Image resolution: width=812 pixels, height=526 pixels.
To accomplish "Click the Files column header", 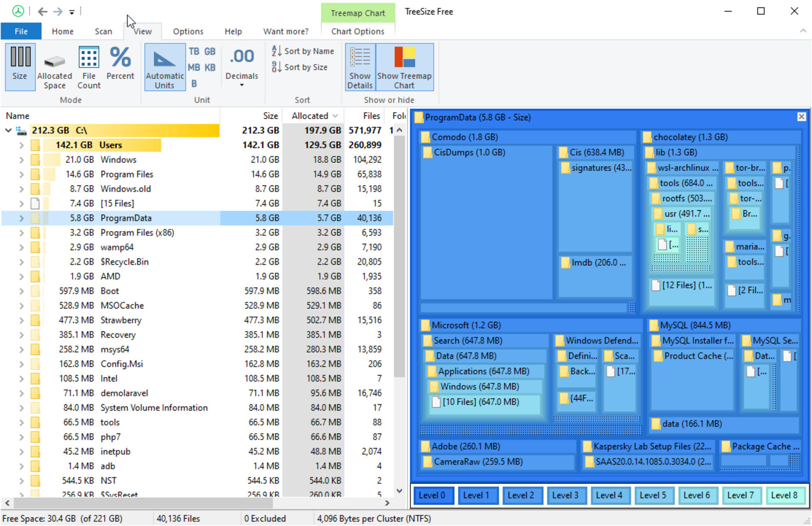I will click(x=364, y=116).
